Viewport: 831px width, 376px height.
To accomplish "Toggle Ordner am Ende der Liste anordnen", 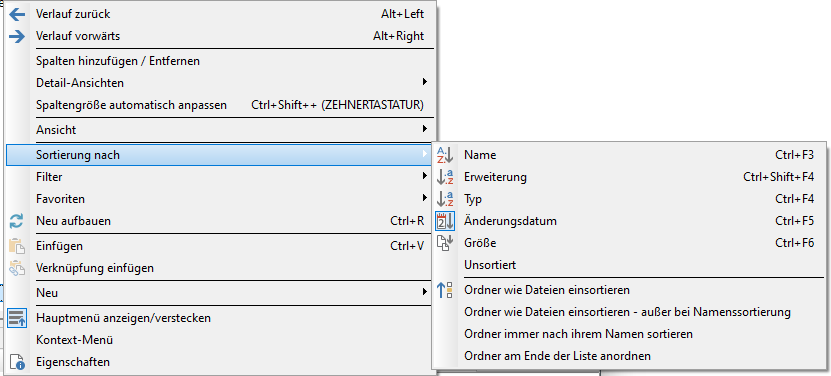I will 629,356.
